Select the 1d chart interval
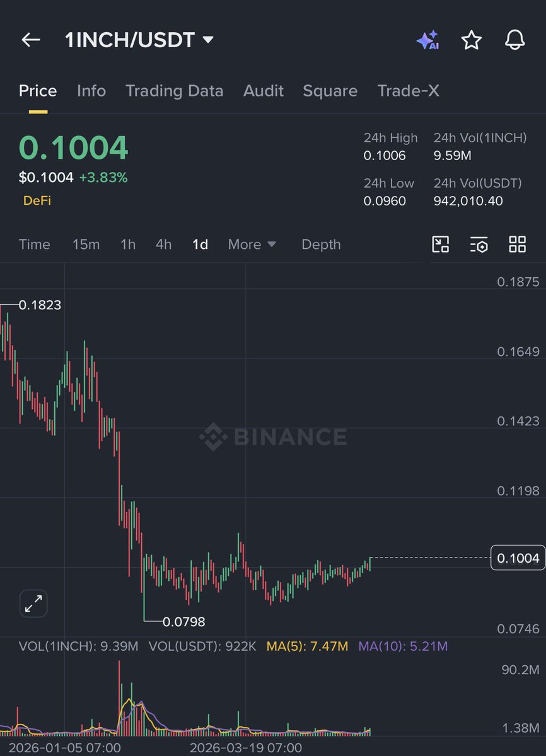The image size is (546, 756). click(200, 244)
